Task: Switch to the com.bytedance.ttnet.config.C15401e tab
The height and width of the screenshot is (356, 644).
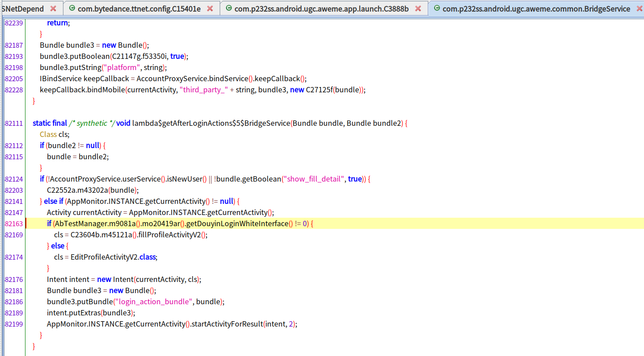Action: point(139,8)
